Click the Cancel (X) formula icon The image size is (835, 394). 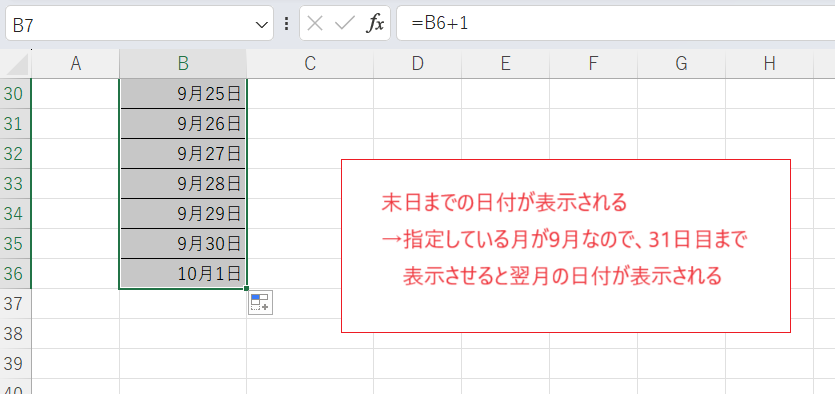315,23
